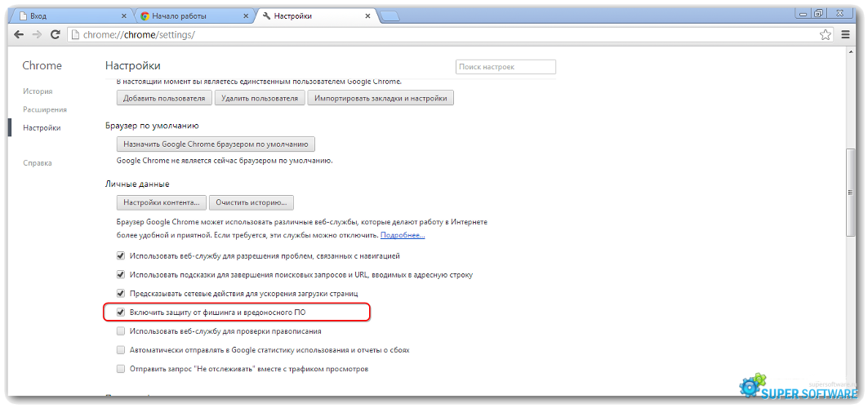Click the Личные данные heading
Viewport: 868px width, 408px height.
click(137, 184)
